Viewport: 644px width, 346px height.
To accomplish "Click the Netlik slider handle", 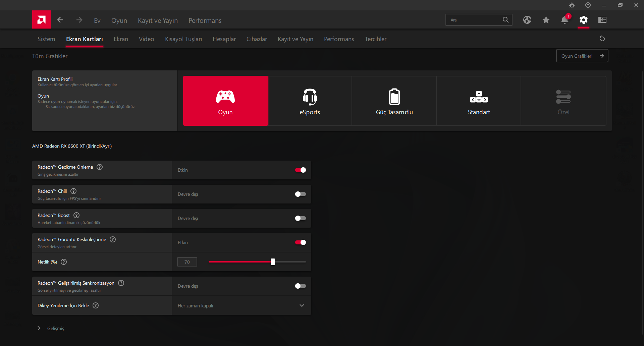I will [273, 262].
